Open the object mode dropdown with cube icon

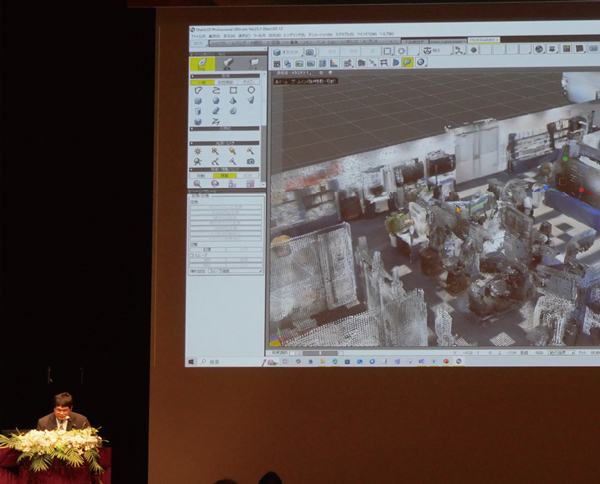point(287,52)
